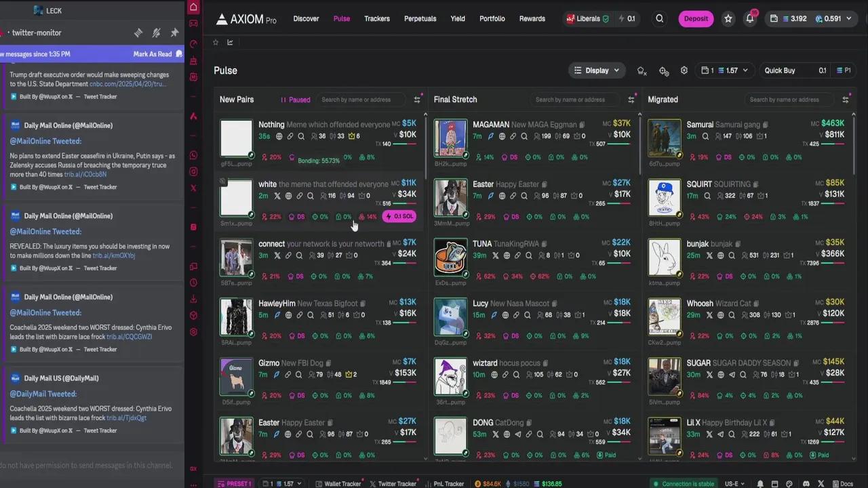Open the X link on the white token row
Viewport: 868px width, 488px height.
click(277, 196)
